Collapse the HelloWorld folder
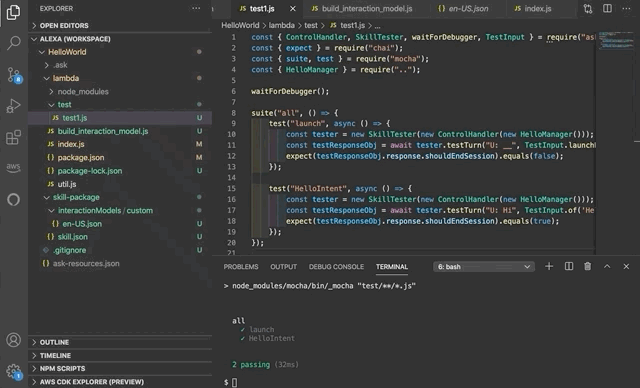 [120, 52]
